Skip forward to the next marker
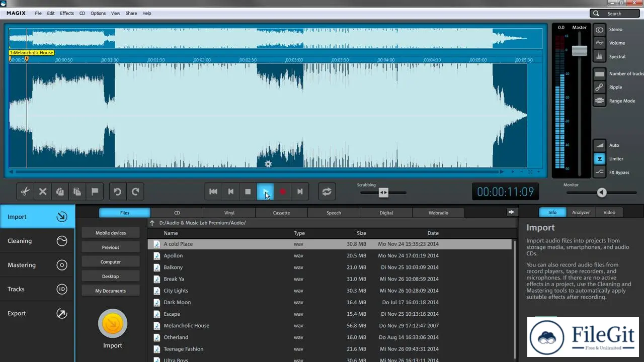The width and height of the screenshot is (644, 362). coord(300,192)
